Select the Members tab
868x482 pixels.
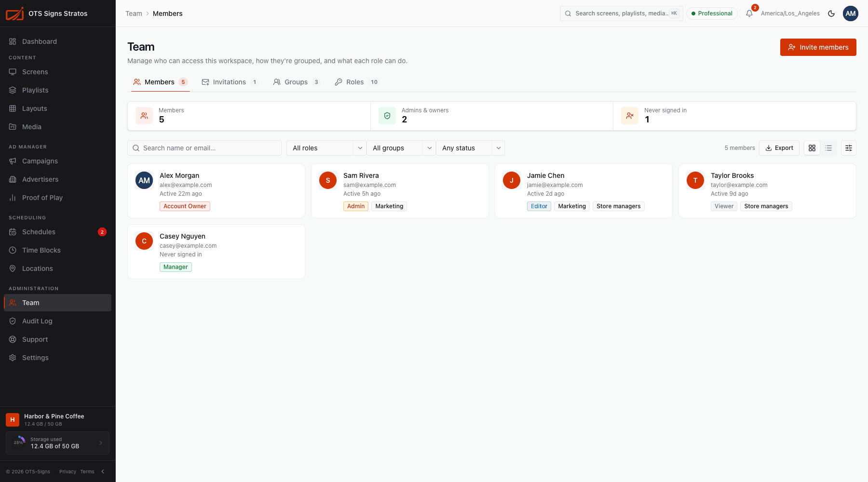(x=161, y=82)
